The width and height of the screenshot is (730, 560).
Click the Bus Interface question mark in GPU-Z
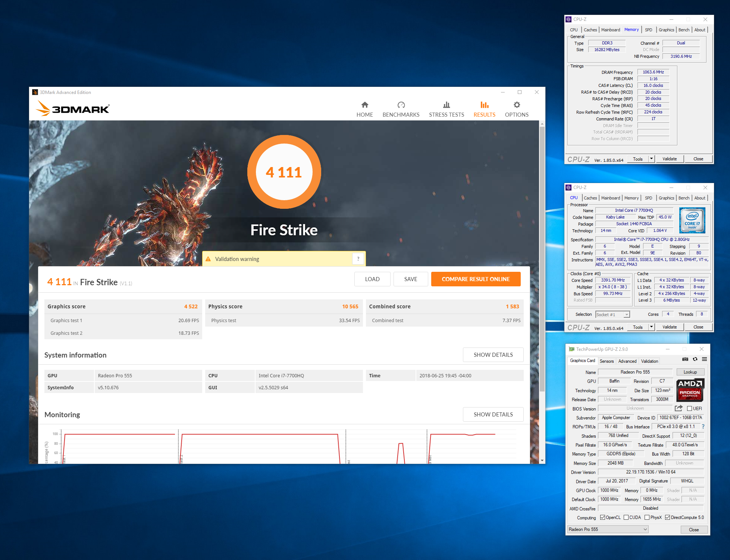(x=703, y=427)
